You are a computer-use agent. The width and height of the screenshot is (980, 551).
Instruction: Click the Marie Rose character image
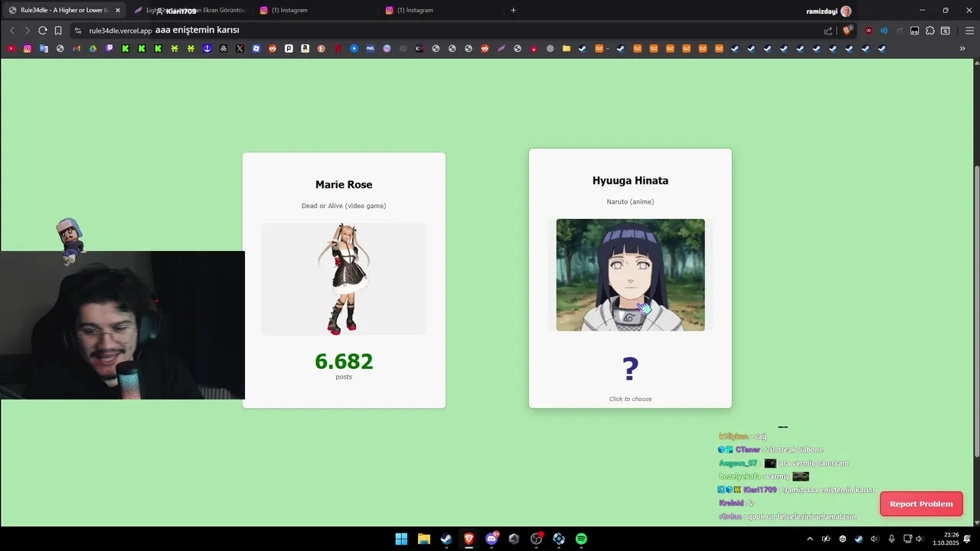(x=344, y=279)
